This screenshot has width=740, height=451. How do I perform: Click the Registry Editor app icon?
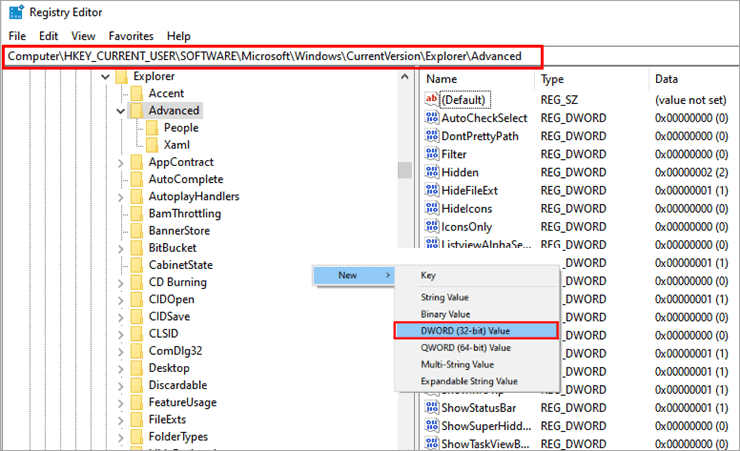[16, 12]
